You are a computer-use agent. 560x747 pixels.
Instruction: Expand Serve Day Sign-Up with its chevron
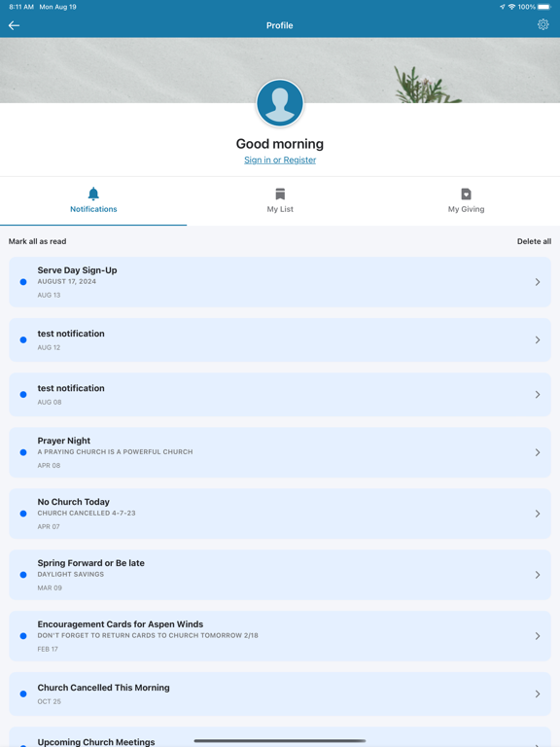click(x=538, y=282)
